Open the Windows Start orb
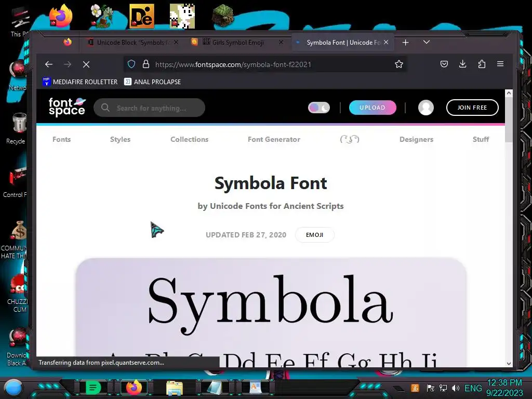The width and height of the screenshot is (532, 399). pyautogui.click(x=13, y=388)
